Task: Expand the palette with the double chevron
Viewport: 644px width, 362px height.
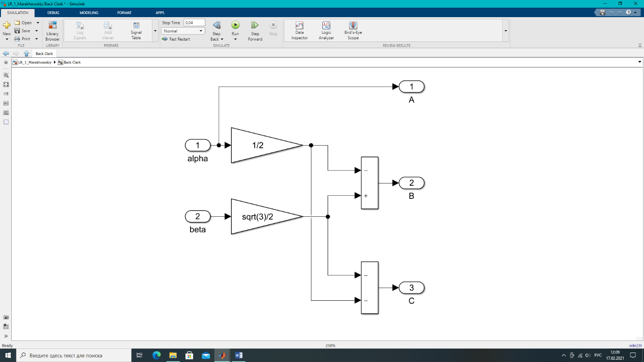Action: tap(6, 336)
